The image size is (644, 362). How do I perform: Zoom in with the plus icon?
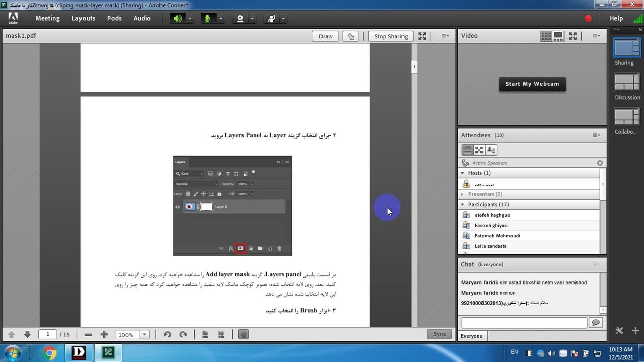point(104,334)
